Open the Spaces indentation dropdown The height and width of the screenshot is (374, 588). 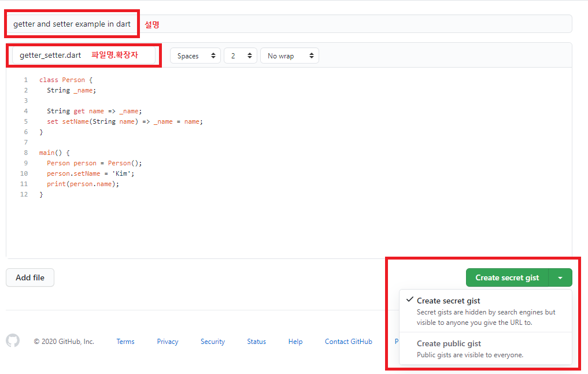point(195,55)
